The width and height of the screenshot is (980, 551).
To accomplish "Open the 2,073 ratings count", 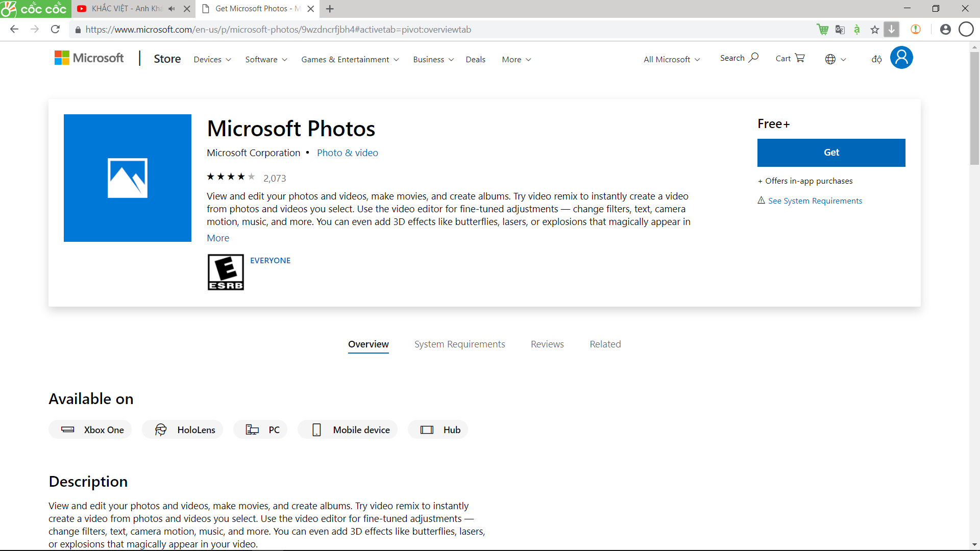I will click(275, 179).
